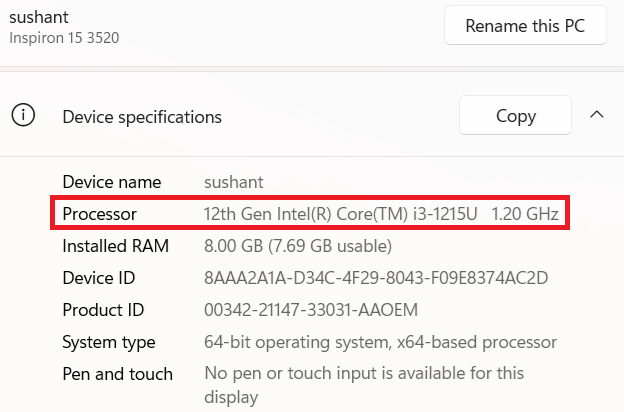This screenshot has width=624, height=412.
Task: Select the Device specifications header text
Action: point(142,117)
